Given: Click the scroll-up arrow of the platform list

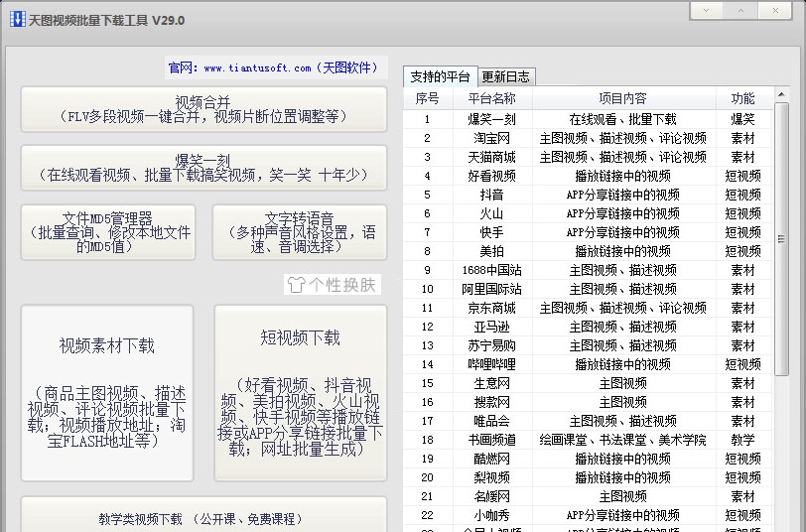Looking at the screenshot, I should 781,96.
